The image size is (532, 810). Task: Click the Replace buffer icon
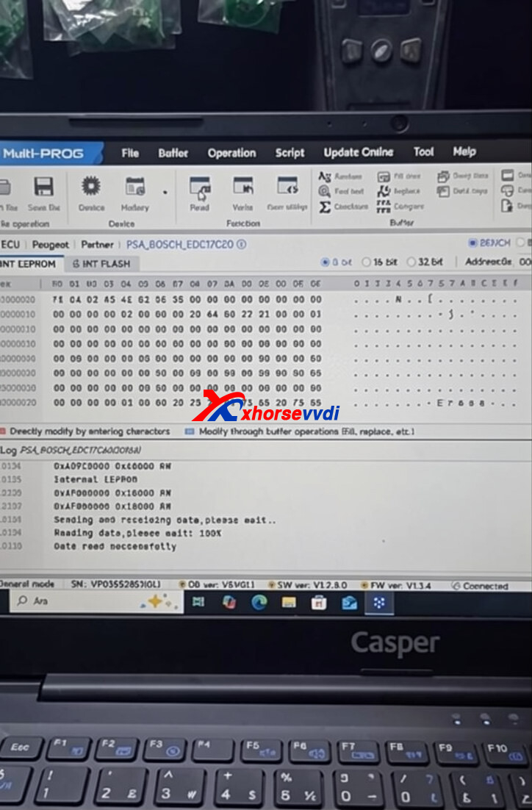point(384,191)
